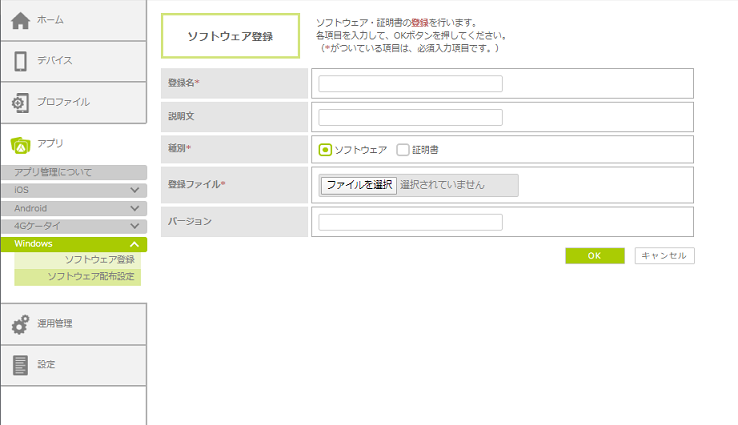
Task: Click the ファイルを選択 file chooser button
Action: tap(358, 185)
